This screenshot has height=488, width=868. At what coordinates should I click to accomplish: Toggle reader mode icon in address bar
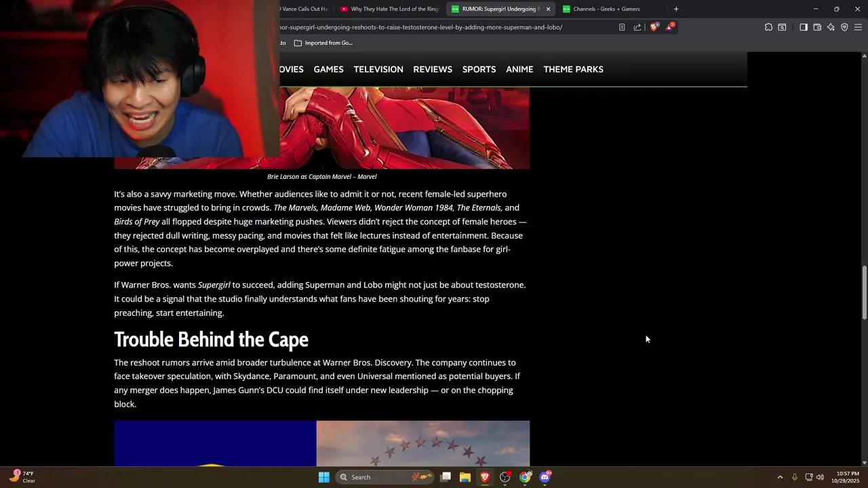(x=622, y=27)
